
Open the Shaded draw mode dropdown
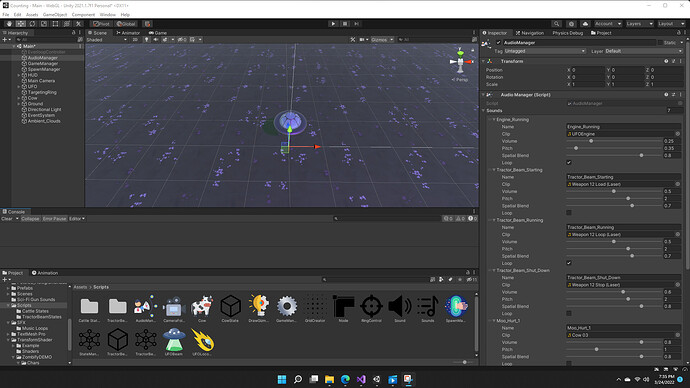tap(107, 40)
